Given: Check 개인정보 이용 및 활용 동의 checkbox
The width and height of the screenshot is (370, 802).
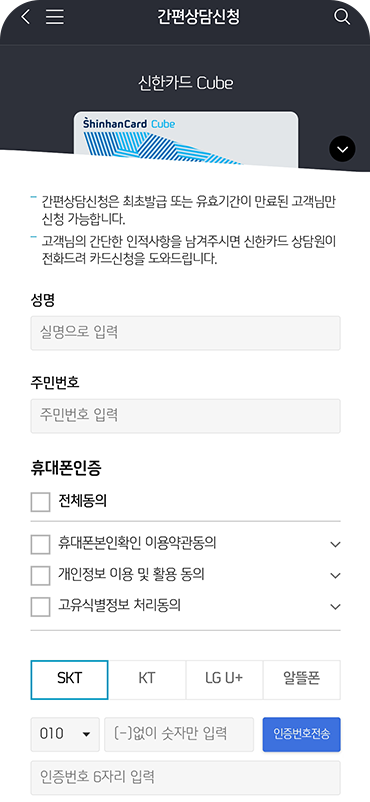Looking at the screenshot, I should click(x=40, y=575).
